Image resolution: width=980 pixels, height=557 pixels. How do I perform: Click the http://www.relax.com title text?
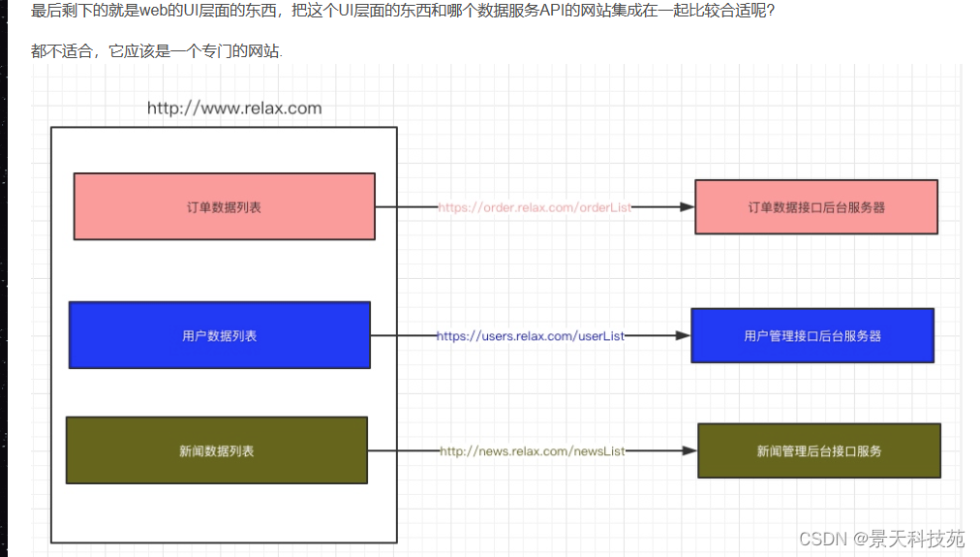[x=234, y=108]
